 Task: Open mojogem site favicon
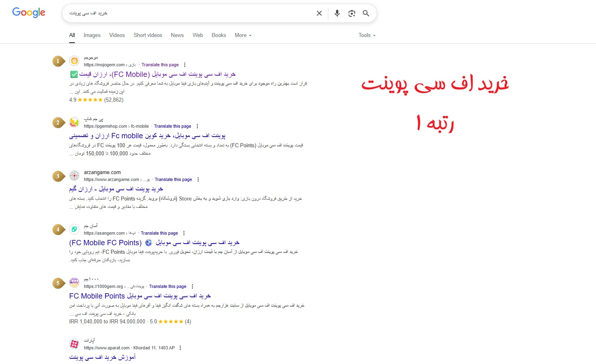coord(74,61)
